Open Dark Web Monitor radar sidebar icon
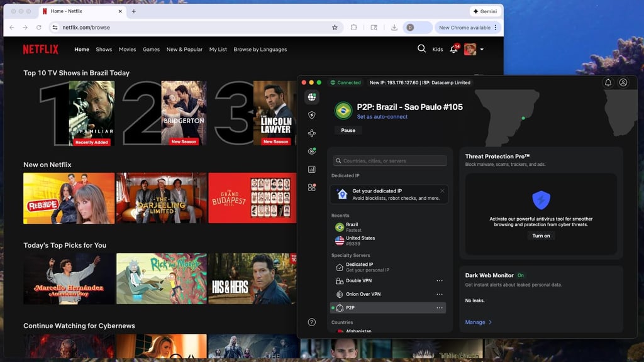 (312, 151)
